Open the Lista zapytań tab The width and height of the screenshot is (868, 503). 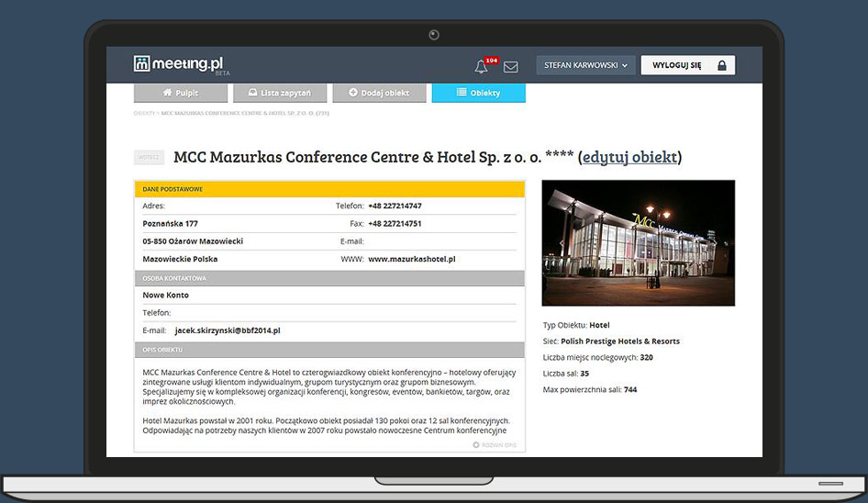280,93
